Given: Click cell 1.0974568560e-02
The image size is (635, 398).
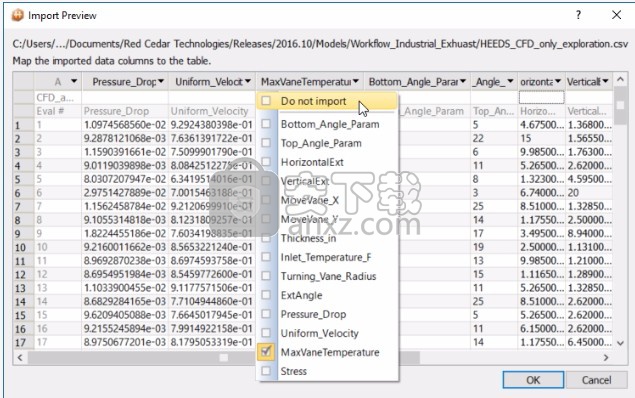Looking at the screenshot, I should (125, 125).
